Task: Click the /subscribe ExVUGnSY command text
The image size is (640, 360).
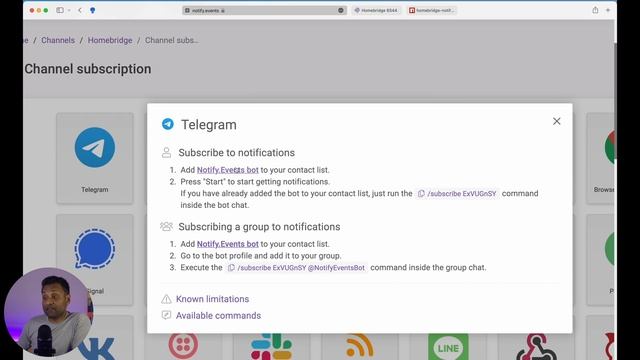Action: point(462,193)
